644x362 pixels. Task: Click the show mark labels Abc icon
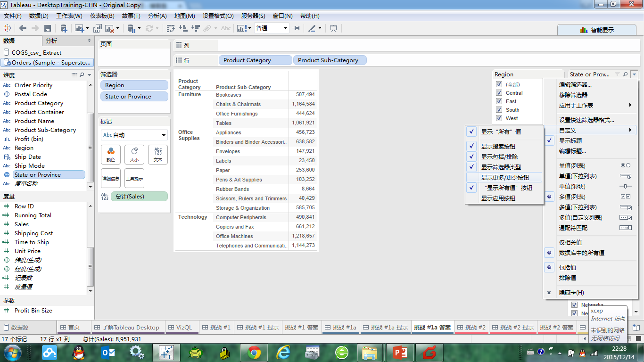pos(226,28)
